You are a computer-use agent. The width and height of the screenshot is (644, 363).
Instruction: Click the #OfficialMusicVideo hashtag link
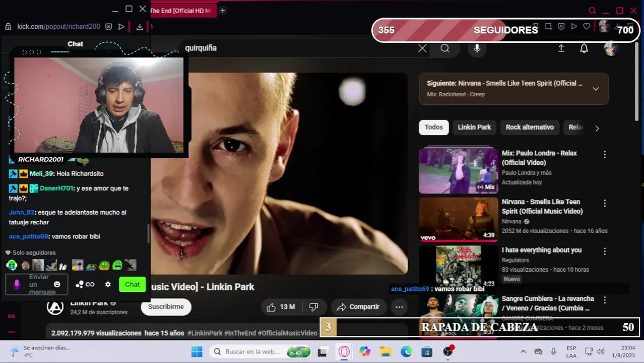[288, 333]
